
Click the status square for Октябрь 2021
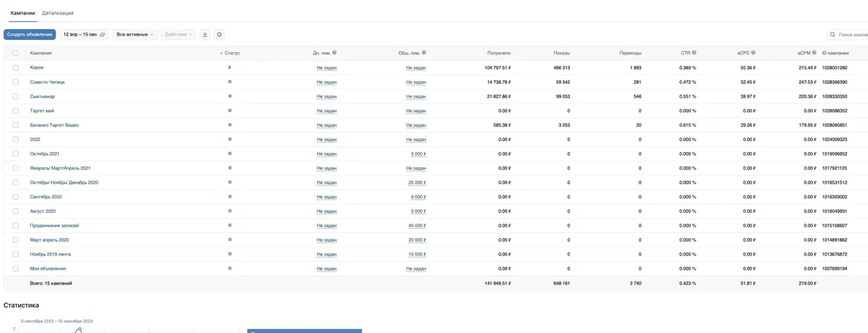pyautogui.click(x=229, y=153)
